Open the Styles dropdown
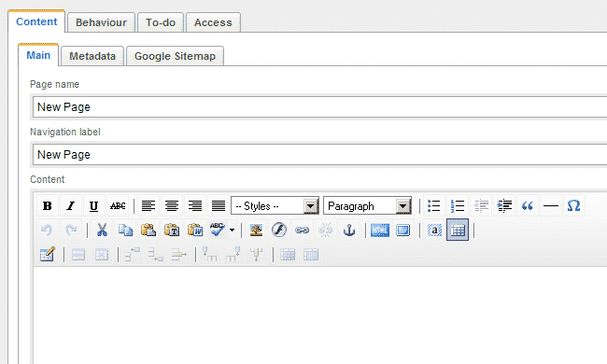This screenshot has height=364, width=607. click(275, 205)
